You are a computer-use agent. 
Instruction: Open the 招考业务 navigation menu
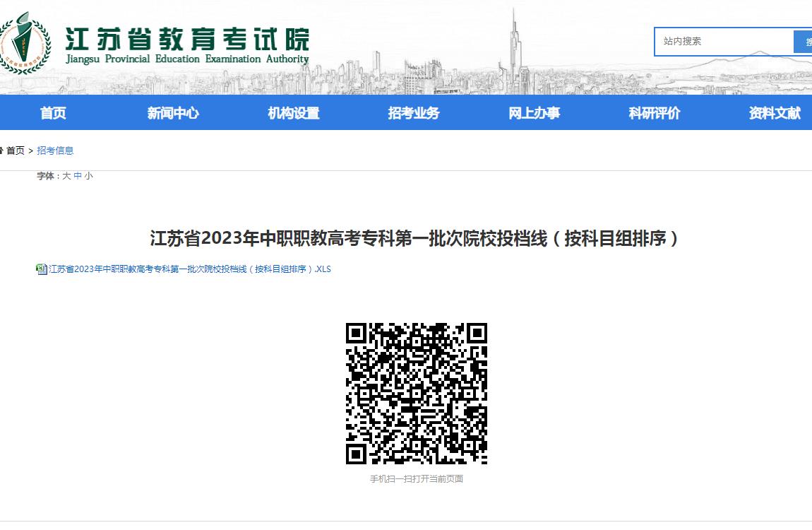pyautogui.click(x=414, y=112)
